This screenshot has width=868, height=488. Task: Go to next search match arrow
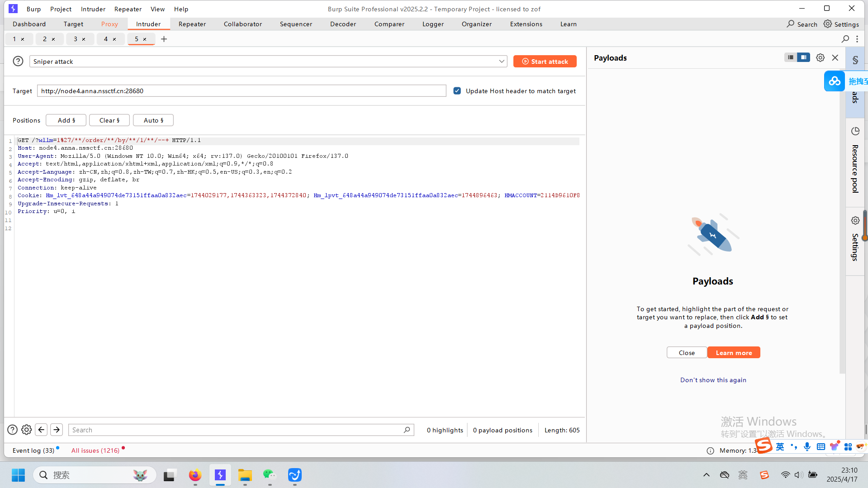pyautogui.click(x=57, y=430)
